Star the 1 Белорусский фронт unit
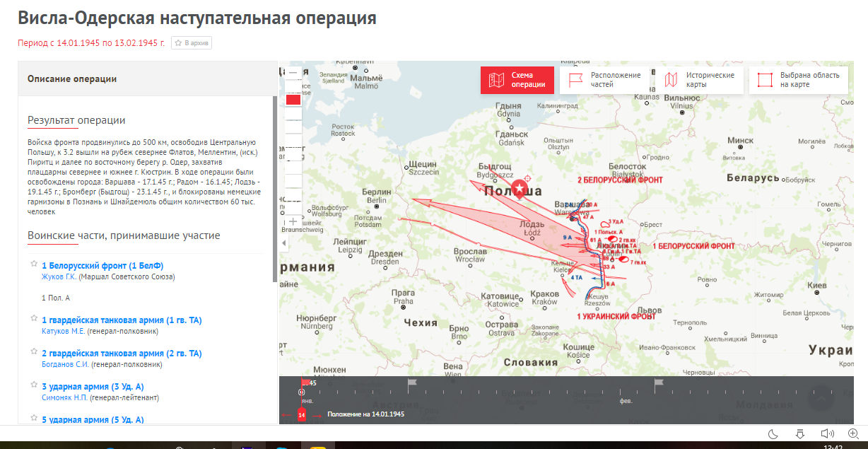This screenshot has height=449, width=868. click(33, 264)
